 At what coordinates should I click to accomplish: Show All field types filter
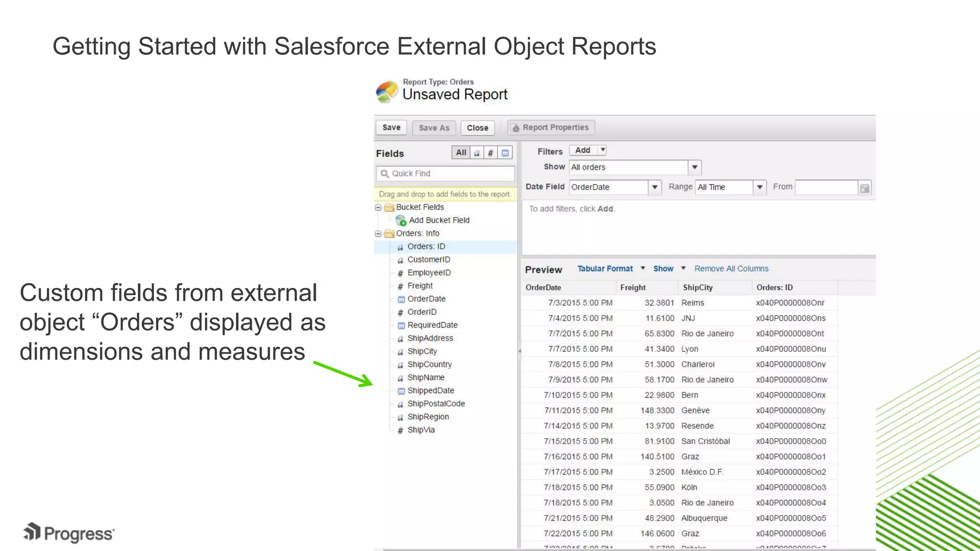click(x=461, y=153)
